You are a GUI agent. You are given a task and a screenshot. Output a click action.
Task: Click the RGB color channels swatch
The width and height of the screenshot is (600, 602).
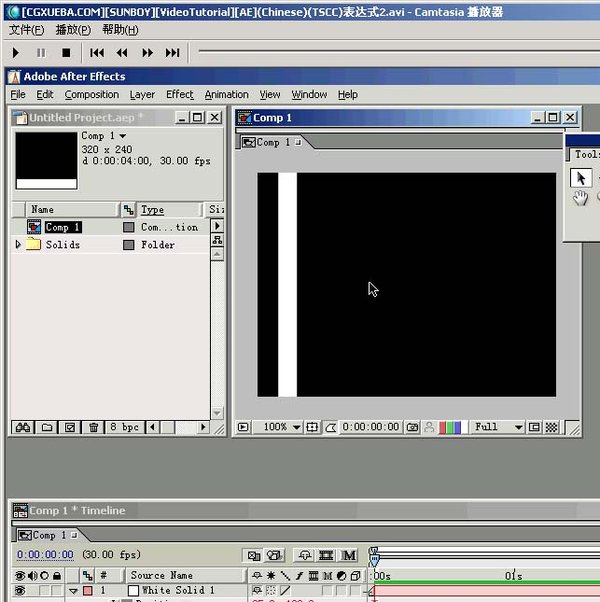[451, 427]
